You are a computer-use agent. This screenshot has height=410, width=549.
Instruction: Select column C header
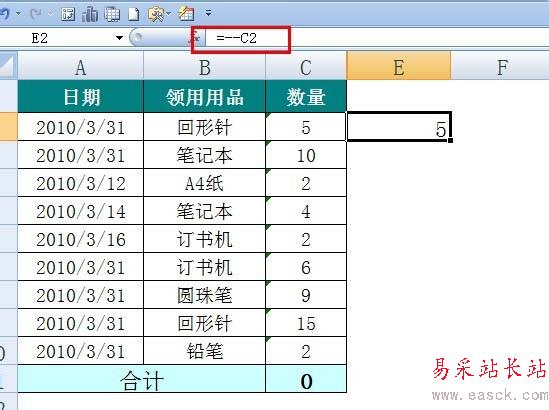point(306,66)
